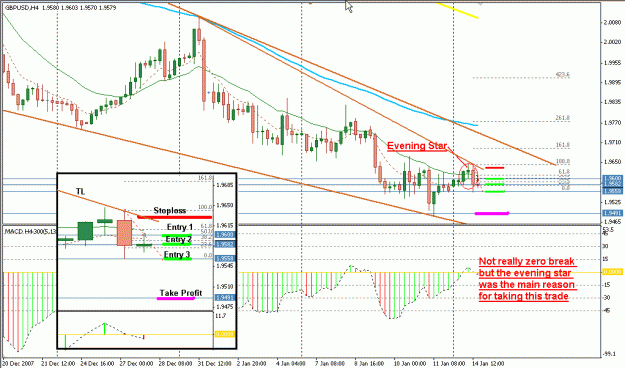
Task: Click the red ellipse around the evening star candles
Action: pos(468,177)
